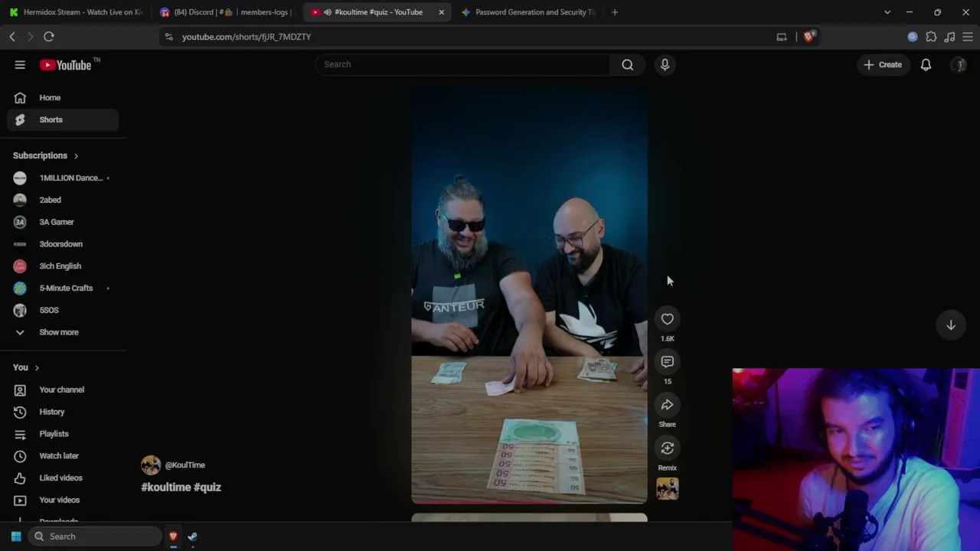The height and width of the screenshot is (551, 980).
Task: Open Your channel in the sidebar
Action: (63, 390)
